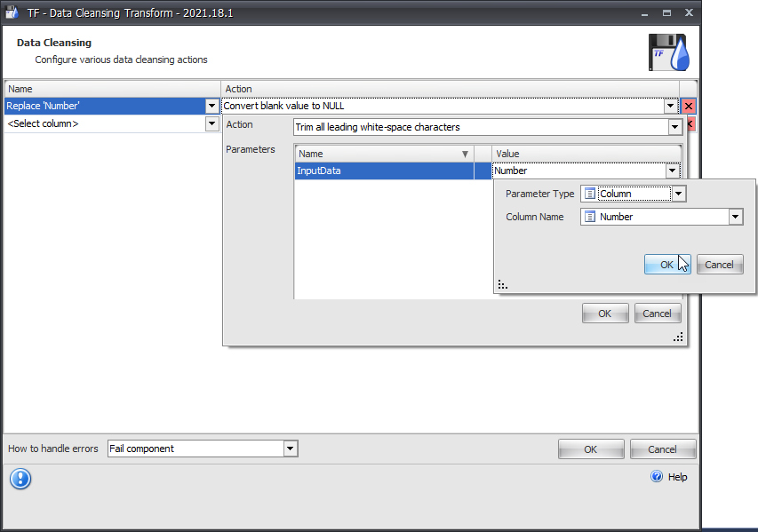Image resolution: width=758 pixels, height=532 pixels.
Task: Open the filter icon on the Name column header
Action: click(466, 153)
